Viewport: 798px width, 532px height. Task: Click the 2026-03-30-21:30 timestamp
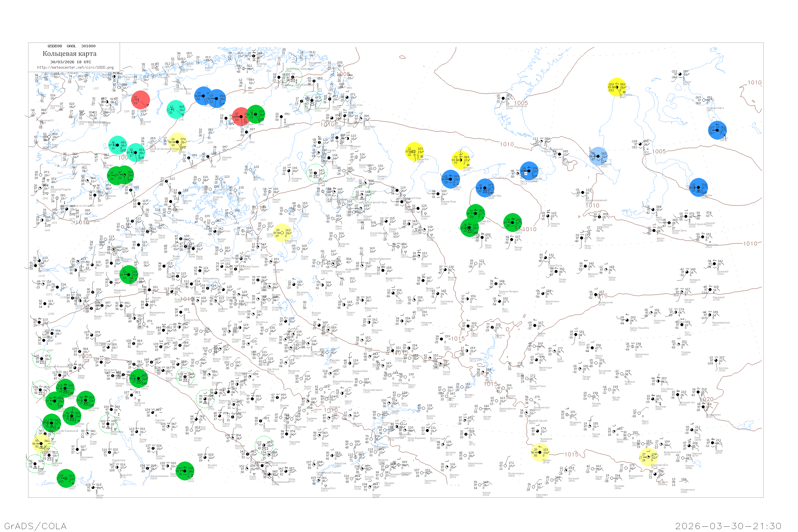[728, 526]
